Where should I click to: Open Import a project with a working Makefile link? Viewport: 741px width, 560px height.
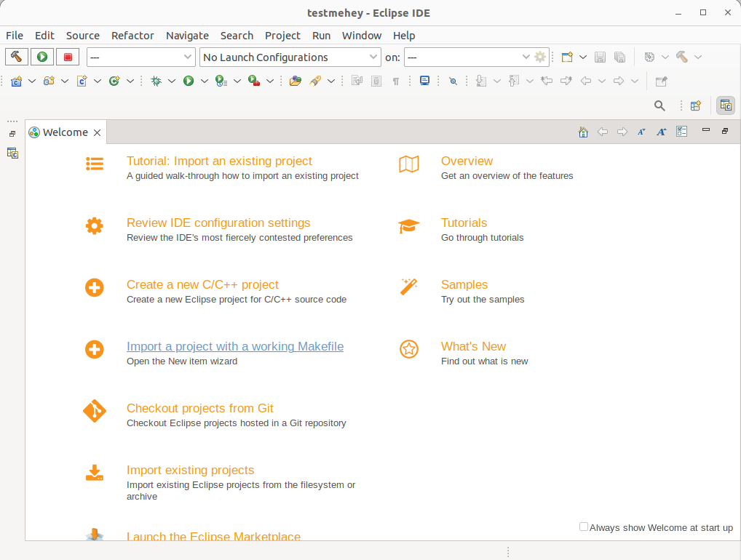point(235,347)
